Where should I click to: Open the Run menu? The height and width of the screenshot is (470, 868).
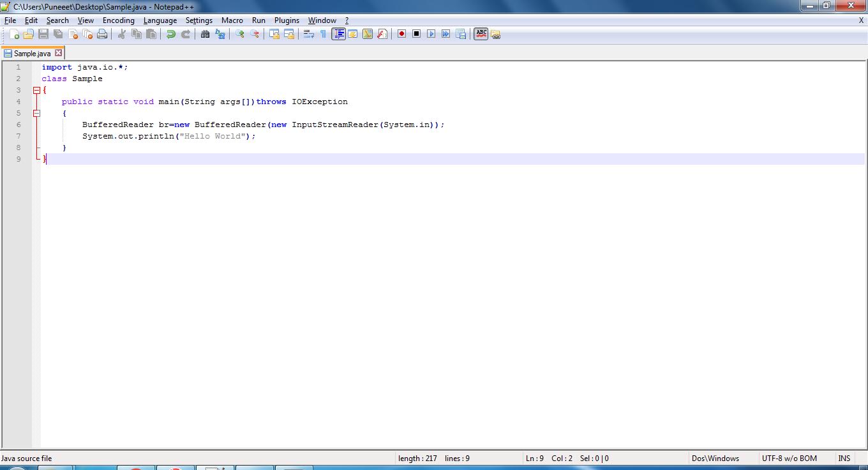[258, 20]
